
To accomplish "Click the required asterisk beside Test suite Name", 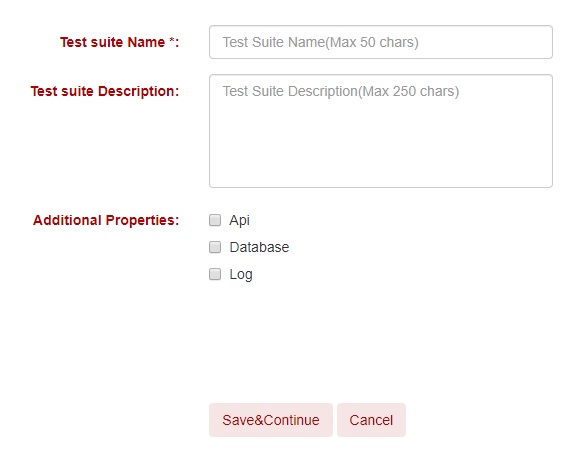I will pyautogui.click(x=172, y=40).
